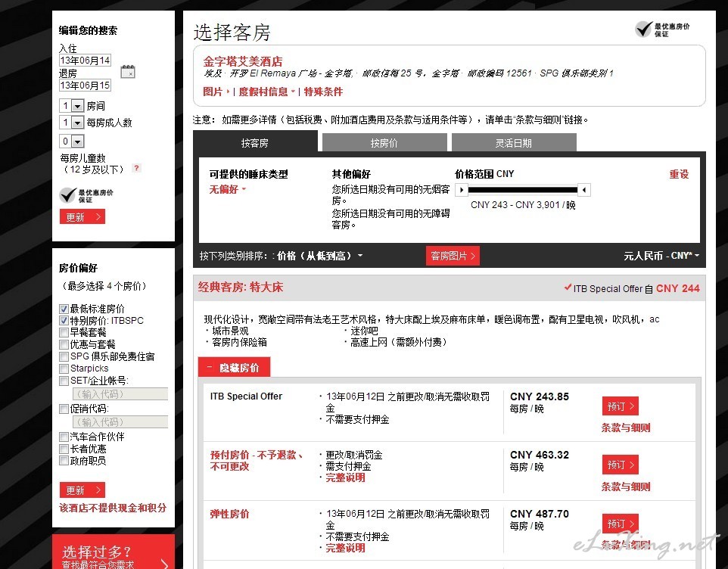728x569 pixels.
Task: Open the 客房图片 button
Action: click(453, 256)
